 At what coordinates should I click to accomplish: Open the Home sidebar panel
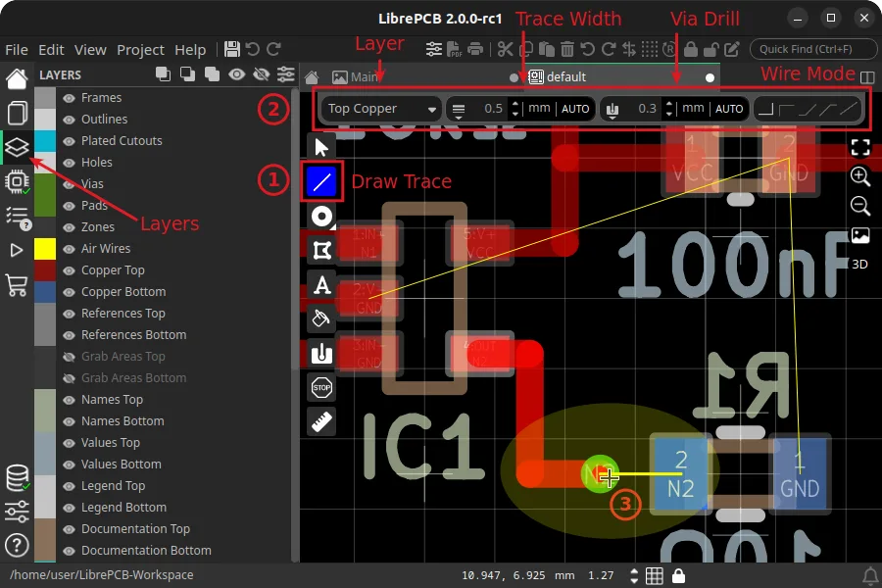tap(17, 78)
